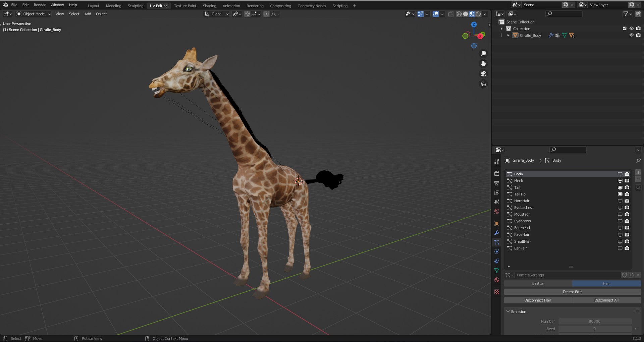The width and height of the screenshot is (644, 342).
Task: Expand Giraffe_Body in the outliner
Action: [x=508, y=35]
